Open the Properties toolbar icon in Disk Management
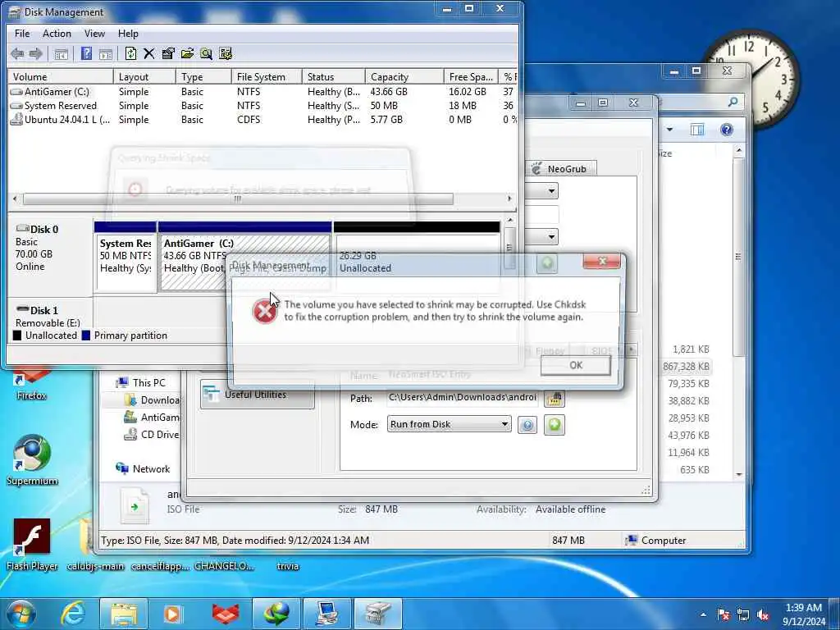Image resolution: width=840 pixels, height=630 pixels. coord(168,53)
